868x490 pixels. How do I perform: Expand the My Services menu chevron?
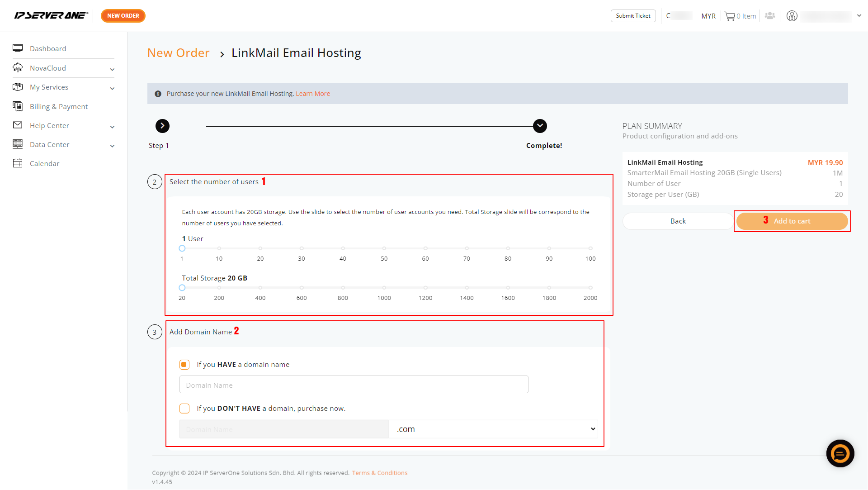point(112,88)
